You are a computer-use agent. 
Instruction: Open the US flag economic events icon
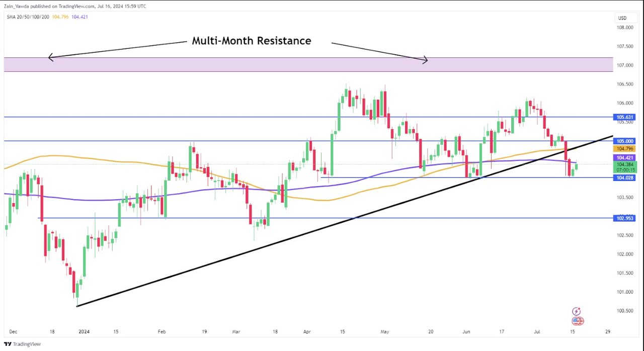pyautogui.click(x=577, y=321)
